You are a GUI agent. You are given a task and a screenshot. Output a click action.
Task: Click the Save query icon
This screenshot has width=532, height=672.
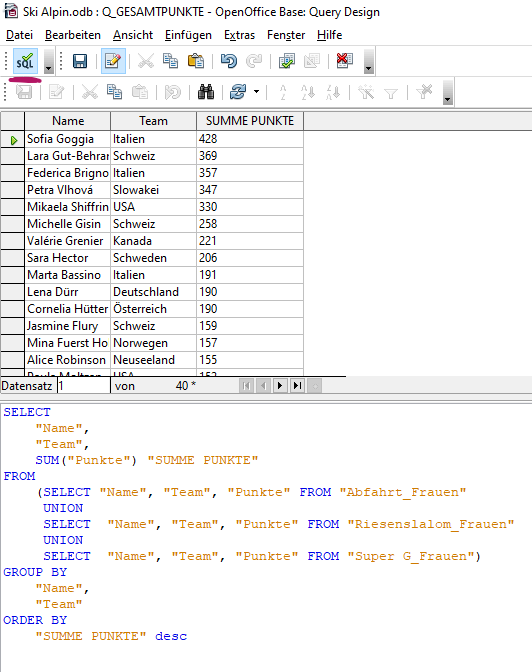[80, 61]
